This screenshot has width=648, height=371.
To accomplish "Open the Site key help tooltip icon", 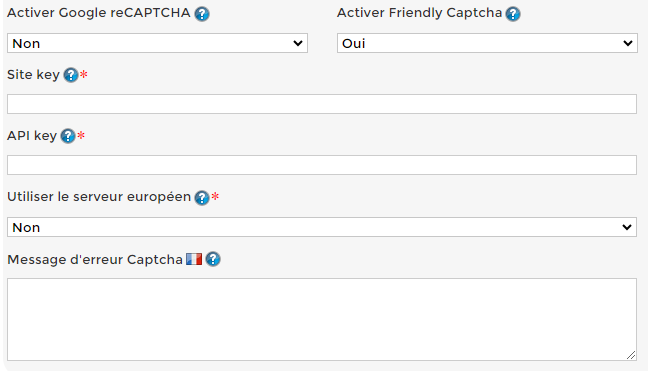I will coord(71,75).
